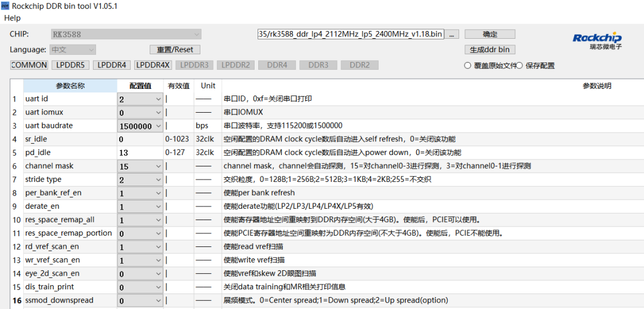Open the stride type value dropdown
Screen dimensions: 644x309
point(140,180)
